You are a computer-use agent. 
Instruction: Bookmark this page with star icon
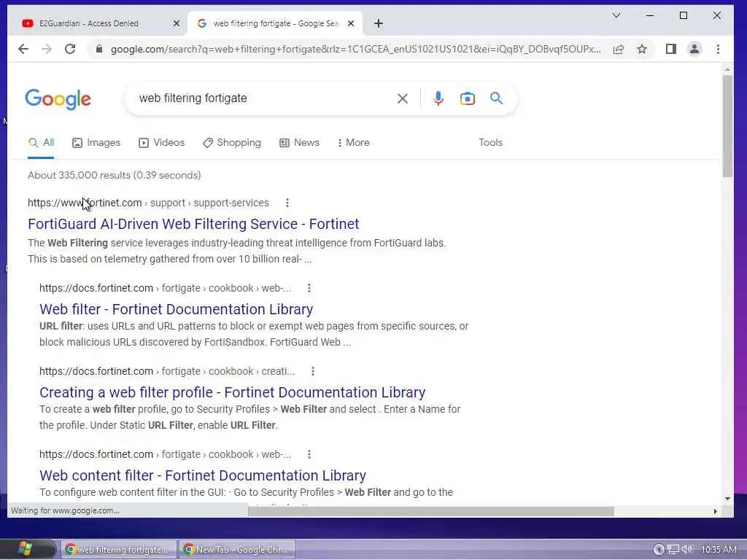pos(642,49)
